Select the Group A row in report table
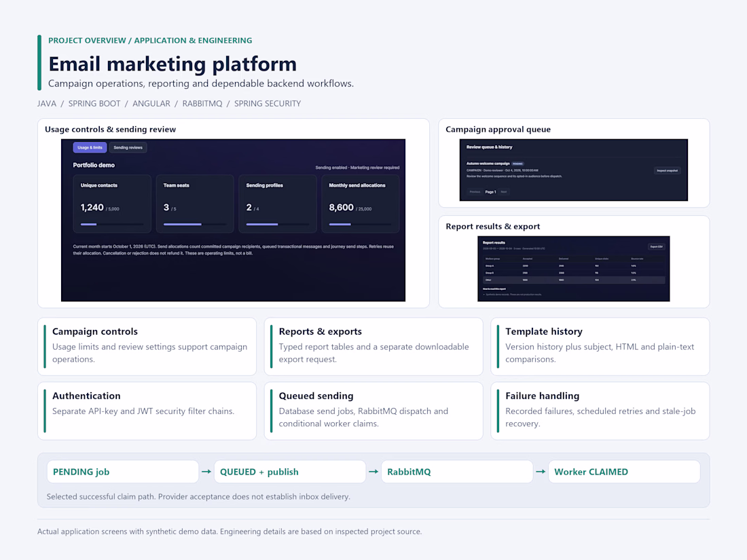This screenshot has height=560, width=747. (574, 265)
